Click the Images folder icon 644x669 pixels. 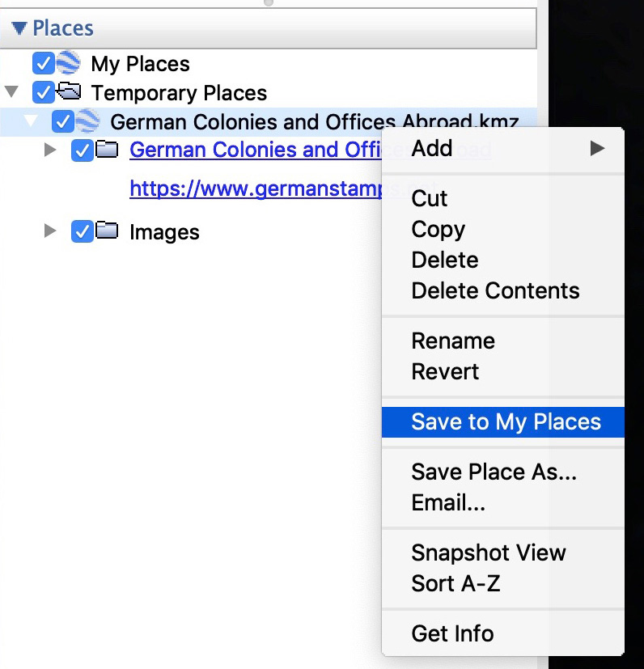[107, 231]
